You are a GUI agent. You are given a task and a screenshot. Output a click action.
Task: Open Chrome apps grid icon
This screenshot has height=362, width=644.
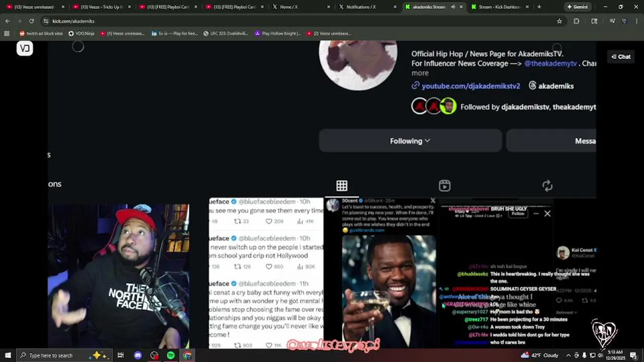click(7, 33)
